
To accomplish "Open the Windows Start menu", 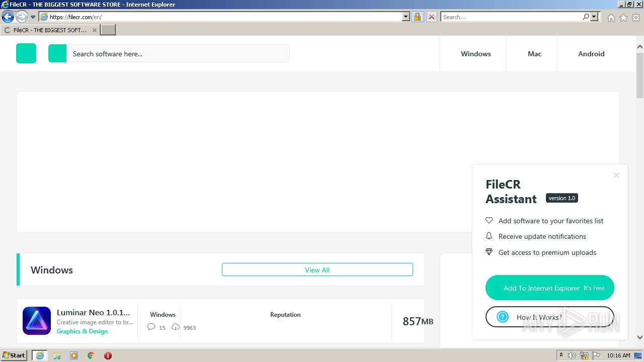I will click(14, 355).
